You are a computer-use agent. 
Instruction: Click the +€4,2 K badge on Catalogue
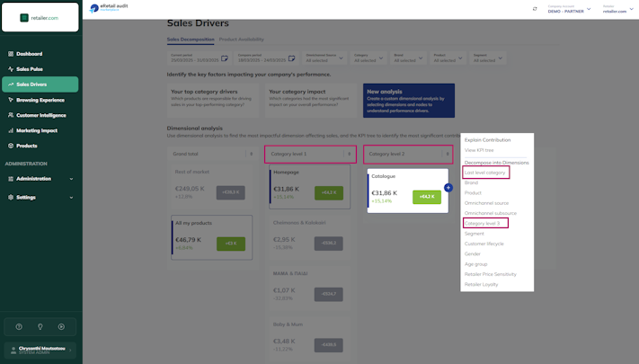click(x=427, y=197)
